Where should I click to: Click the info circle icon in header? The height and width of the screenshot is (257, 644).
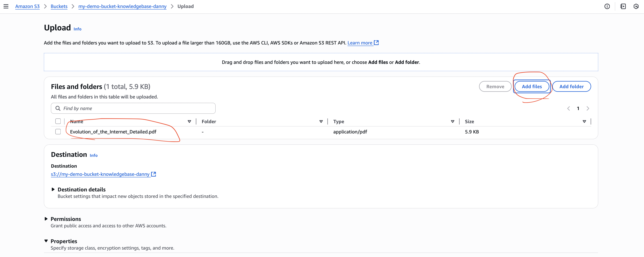click(607, 6)
